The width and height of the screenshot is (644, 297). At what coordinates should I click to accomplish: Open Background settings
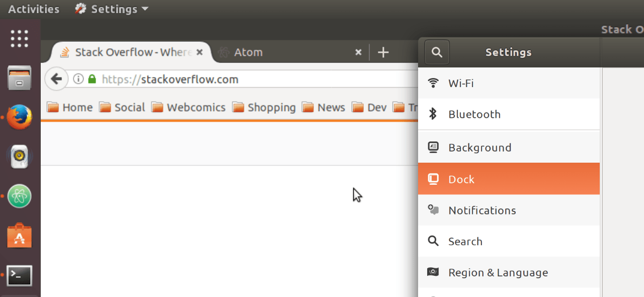point(479,147)
